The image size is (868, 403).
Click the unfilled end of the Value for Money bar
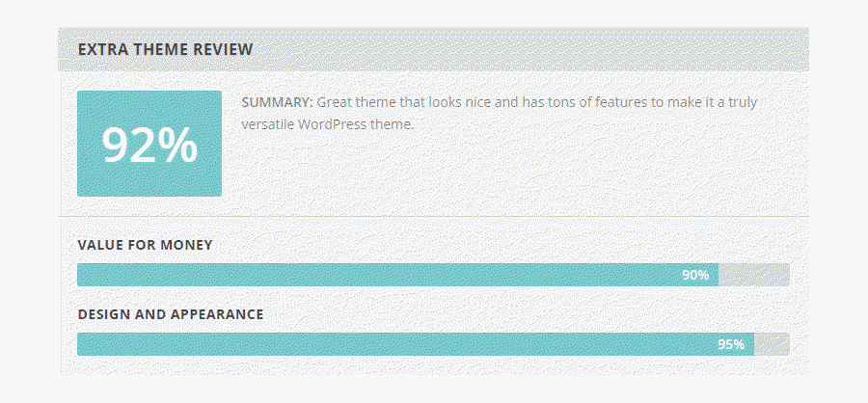click(754, 275)
